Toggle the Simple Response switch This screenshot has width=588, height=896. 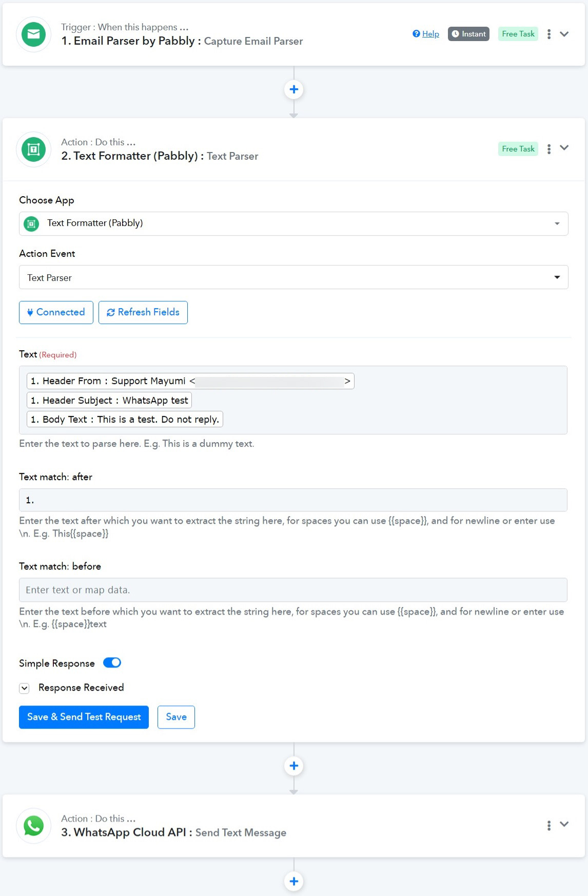(x=112, y=662)
